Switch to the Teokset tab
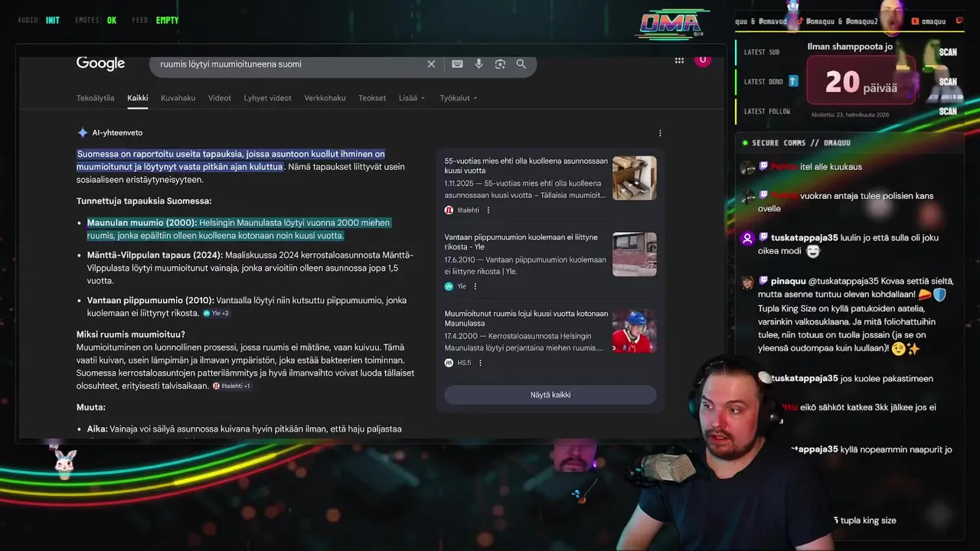980x551 pixels. (372, 98)
